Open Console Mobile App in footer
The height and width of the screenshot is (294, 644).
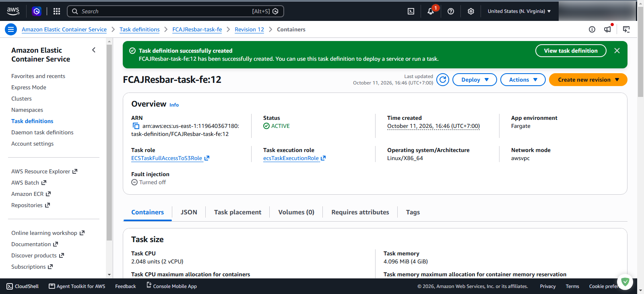click(x=171, y=286)
